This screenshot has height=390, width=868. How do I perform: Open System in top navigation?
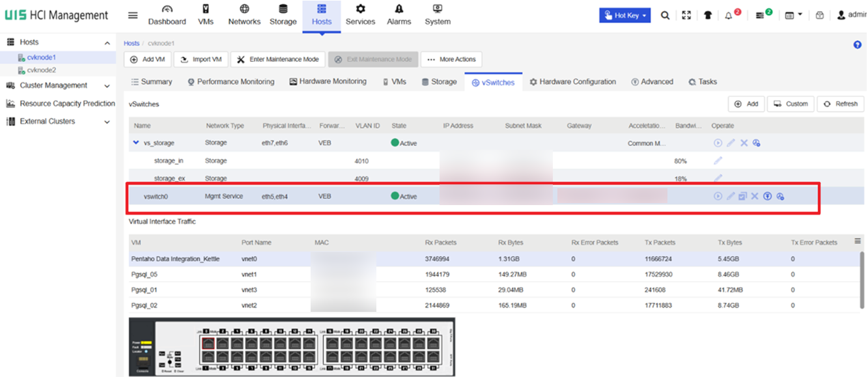[438, 16]
